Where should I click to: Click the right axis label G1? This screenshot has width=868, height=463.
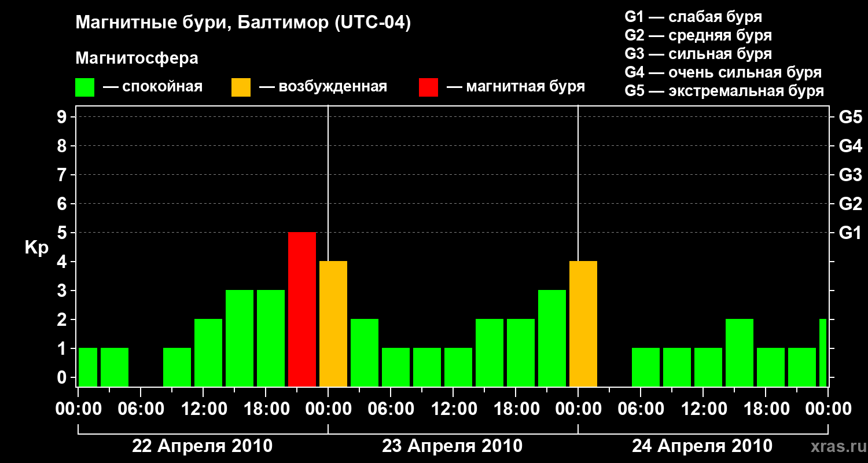click(850, 233)
